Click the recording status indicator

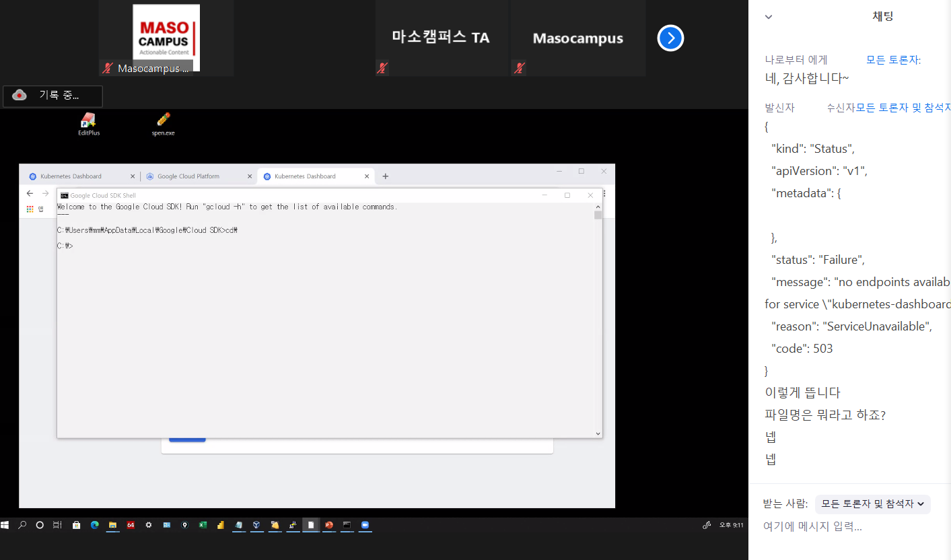[52, 96]
